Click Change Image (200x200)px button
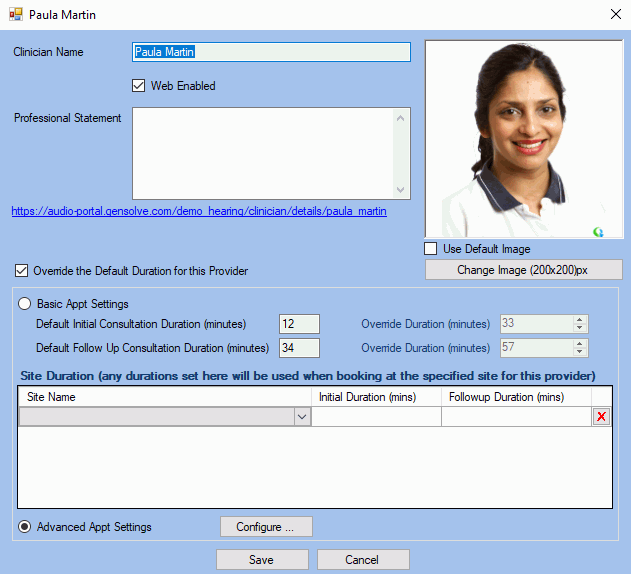This screenshot has height=574, width=631. (x=524, y=270)
